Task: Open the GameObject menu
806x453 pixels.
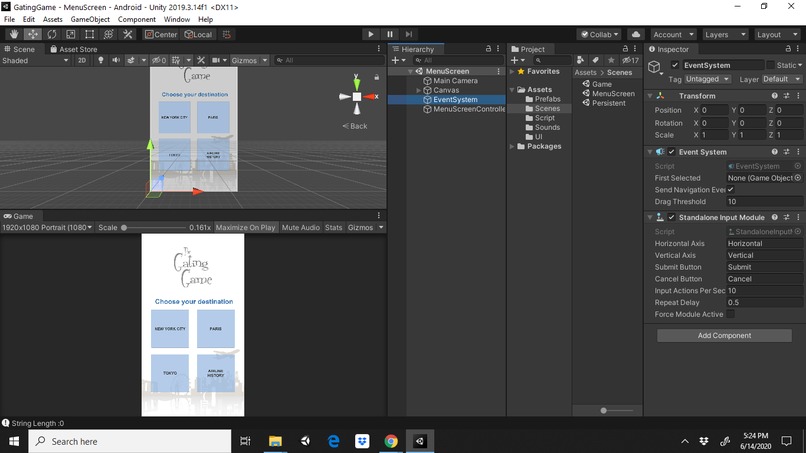Action: [x=90, y=19]
